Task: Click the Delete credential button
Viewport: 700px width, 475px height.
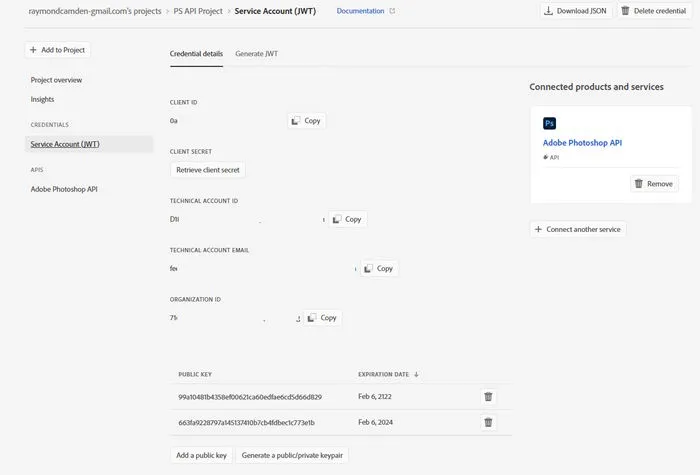Action: pyautogui.click(x=653, y=11)
